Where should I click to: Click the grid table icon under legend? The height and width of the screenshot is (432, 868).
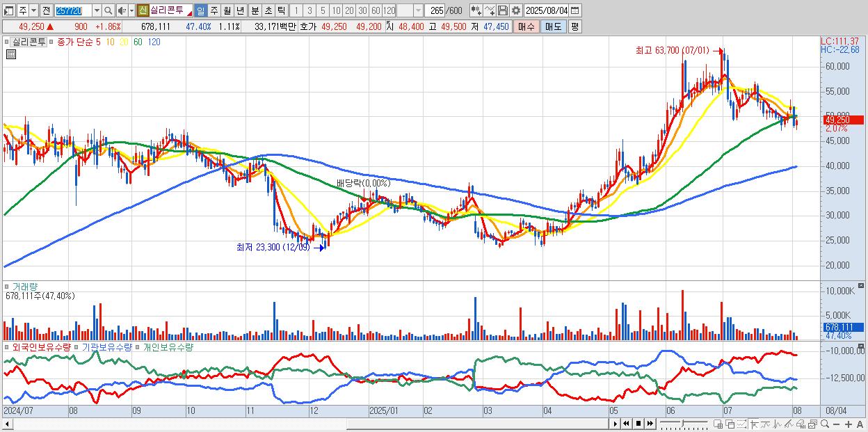[x=10, y=54]
